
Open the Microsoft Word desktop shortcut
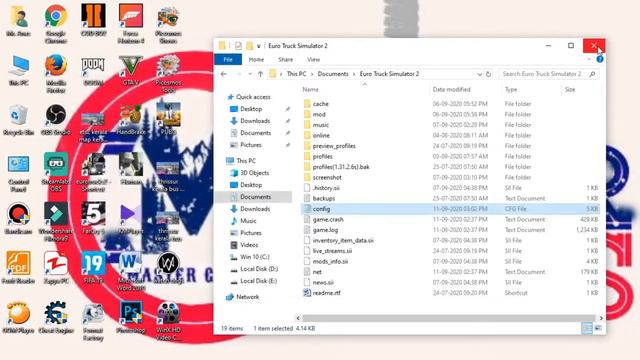click(x=131, y=271)
